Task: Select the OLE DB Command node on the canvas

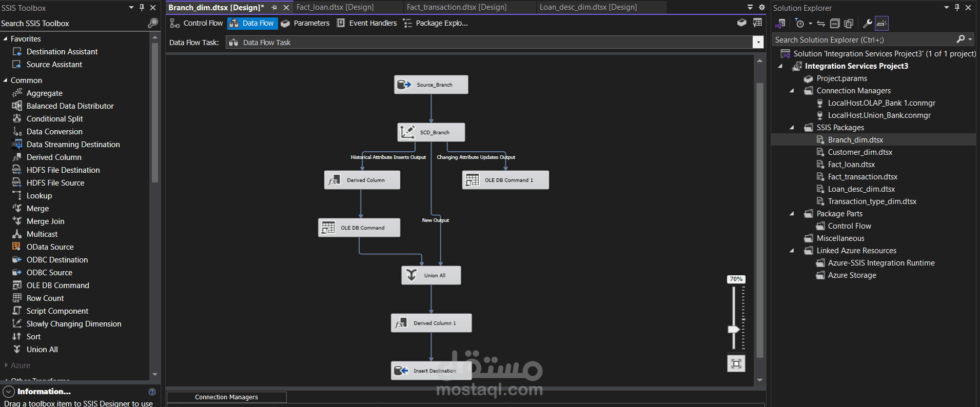Action: 359,228
